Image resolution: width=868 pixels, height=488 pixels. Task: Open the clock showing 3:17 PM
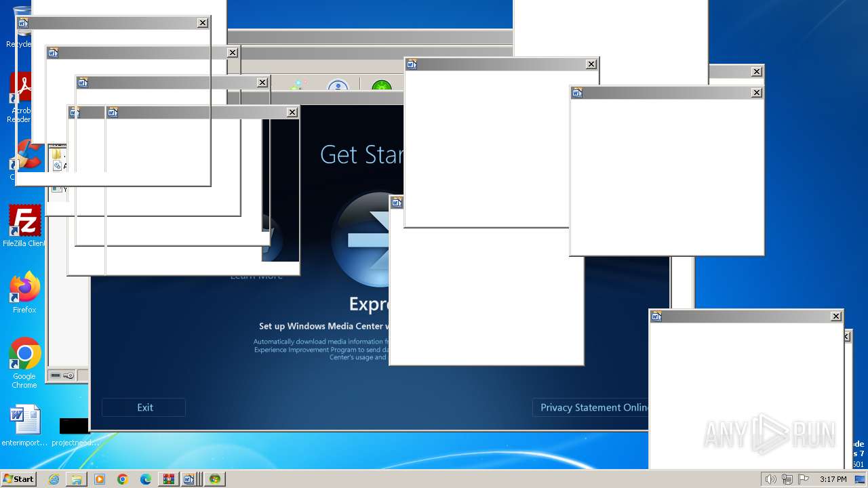833,479
